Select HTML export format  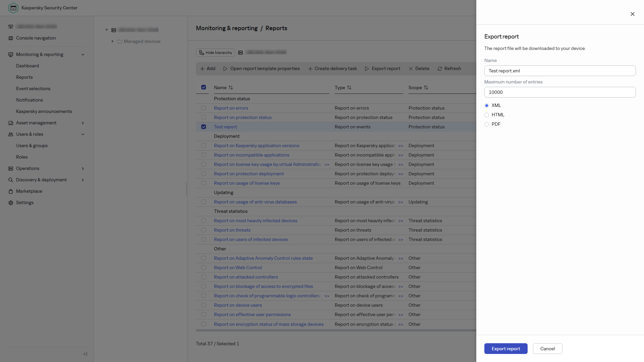487,115
